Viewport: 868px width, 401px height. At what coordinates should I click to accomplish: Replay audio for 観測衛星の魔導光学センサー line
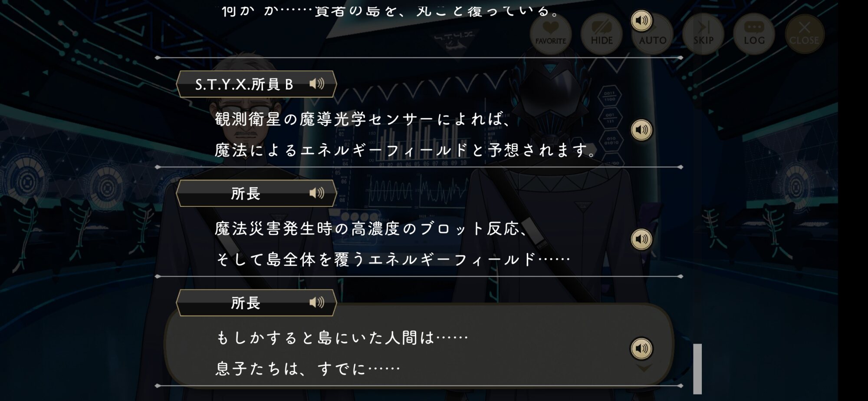[x=641, y=130]
